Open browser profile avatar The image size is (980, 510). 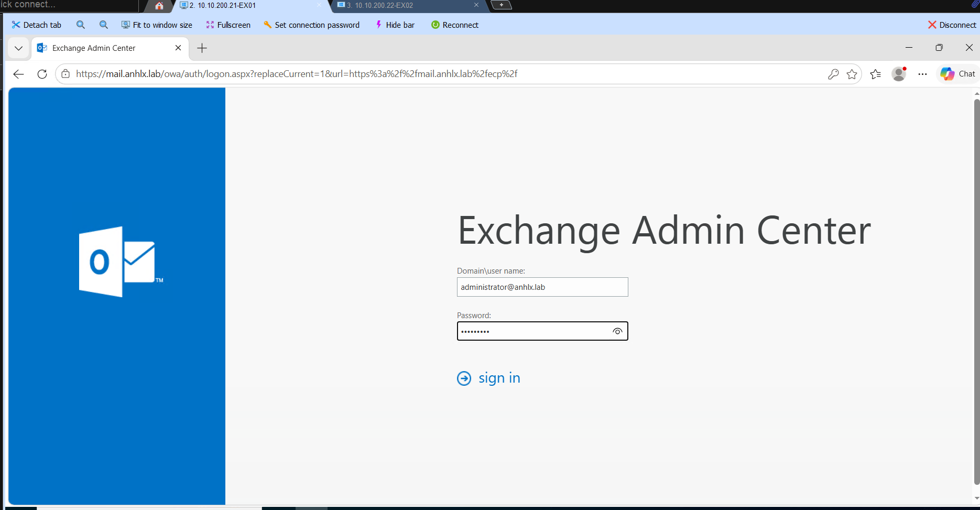point(899,74)
